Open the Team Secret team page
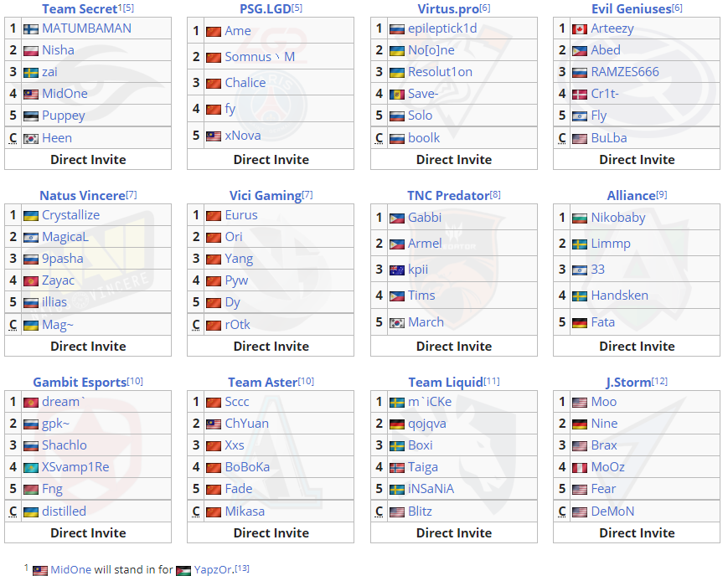This screenshot has width=728, height=586. point(80,9)
